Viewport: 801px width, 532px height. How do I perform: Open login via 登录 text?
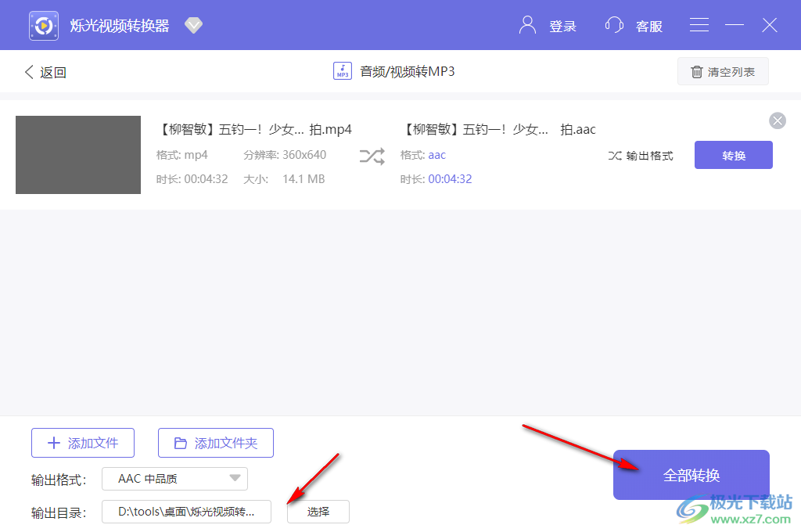562,26
